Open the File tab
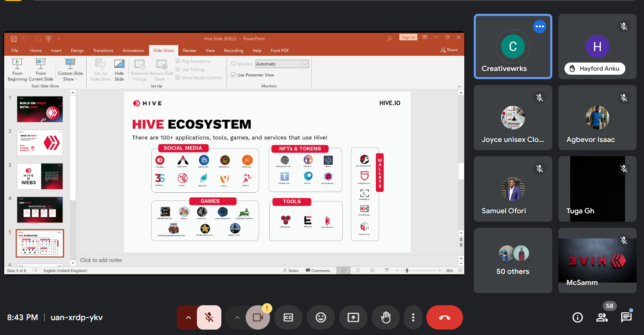 15,50
